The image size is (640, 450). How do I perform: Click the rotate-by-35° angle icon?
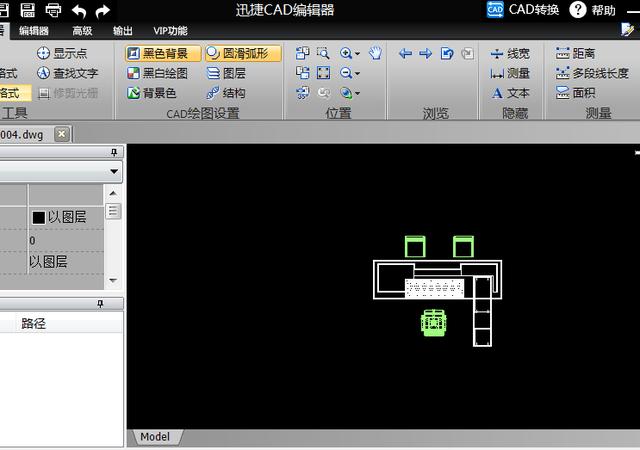pyautogui.click(x=302, y=93)
